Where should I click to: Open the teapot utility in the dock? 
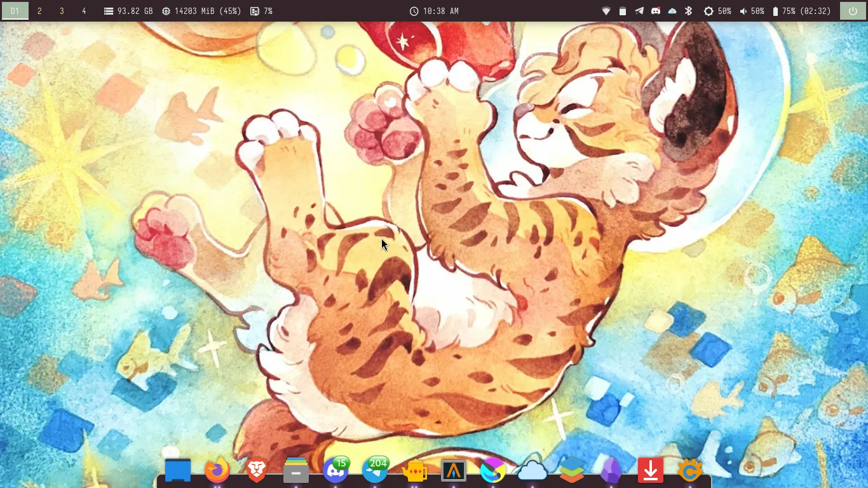click(414, 471)
